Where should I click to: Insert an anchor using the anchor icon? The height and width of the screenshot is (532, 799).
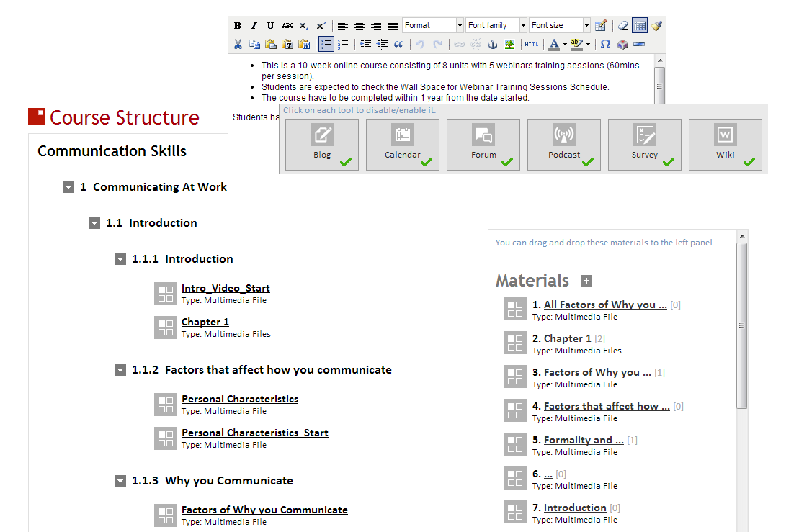[493, 45]
